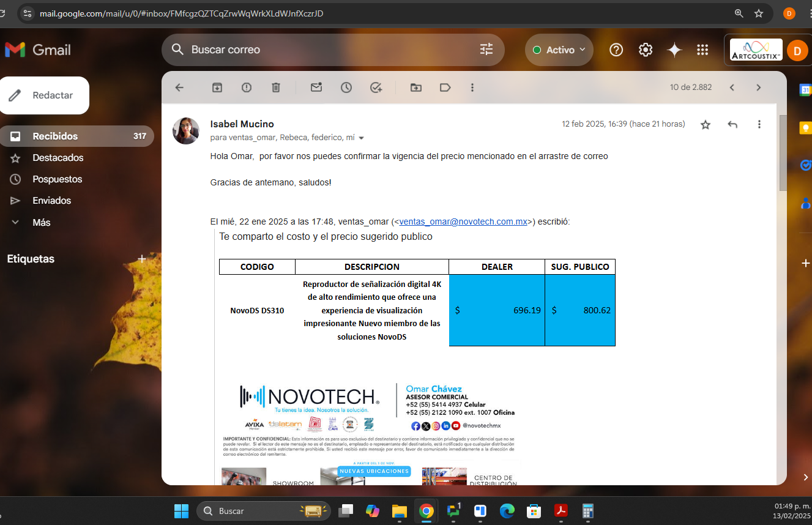Open site information icon in address bar
The height and width of the screenshot is (525, 812).
26,13
